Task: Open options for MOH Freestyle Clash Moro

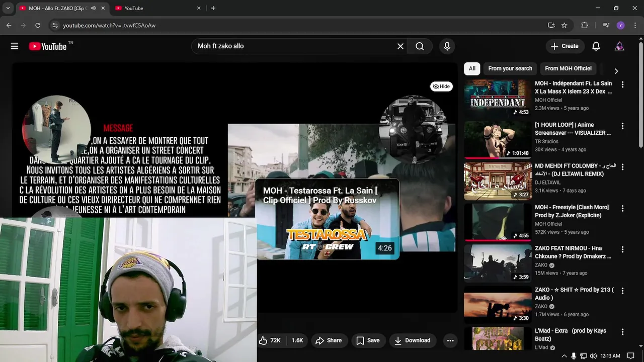Action: pos(622,208)
